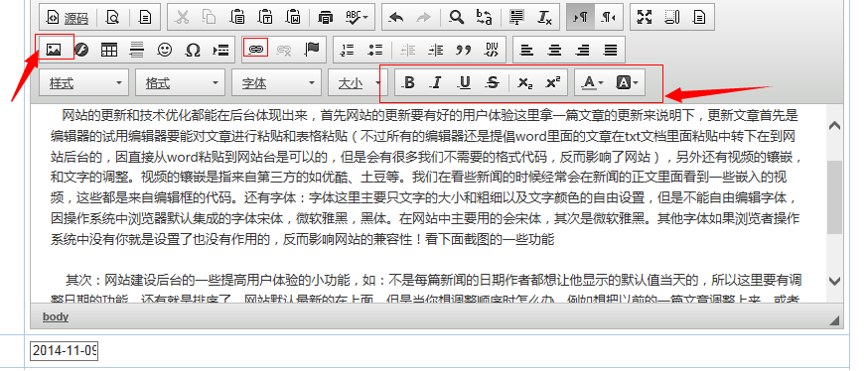The image size is (868, 371).
Task: Insert a table using the table icon
Action: [x=109, y=50]
